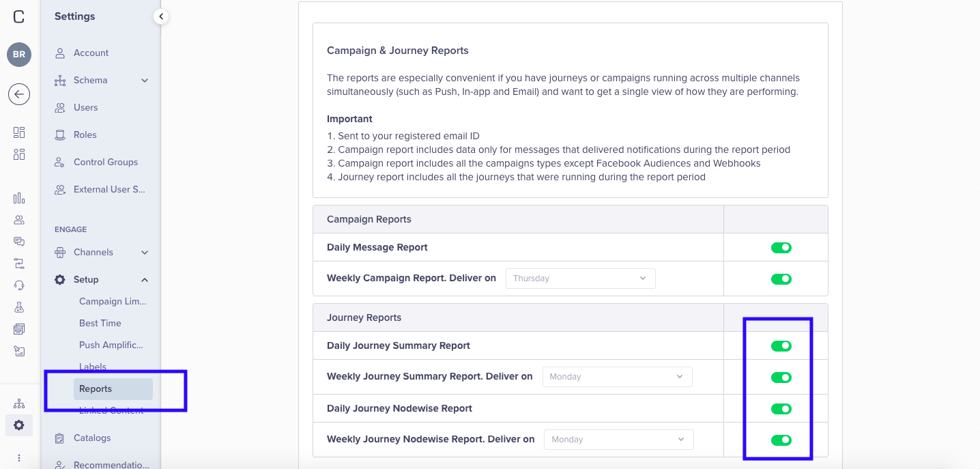Click the BR avatar badge
Image resolution: width=980 pixels, height=469 pixels.
[x=18, y=54]
